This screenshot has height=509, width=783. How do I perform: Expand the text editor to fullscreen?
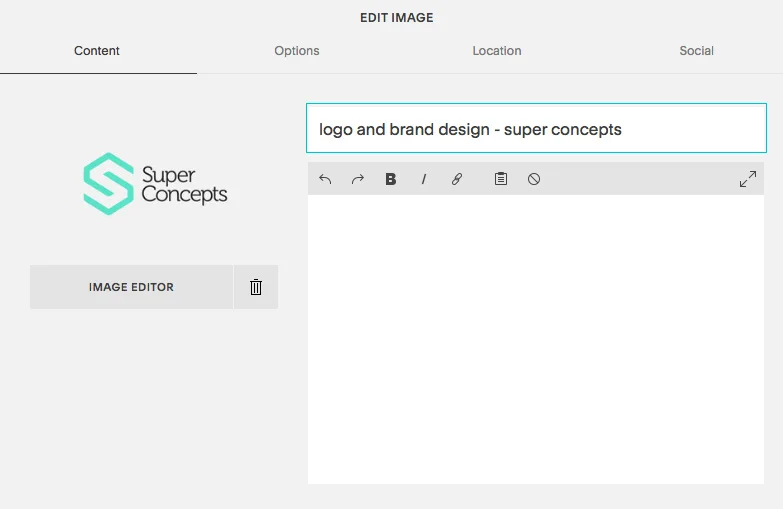748,179
